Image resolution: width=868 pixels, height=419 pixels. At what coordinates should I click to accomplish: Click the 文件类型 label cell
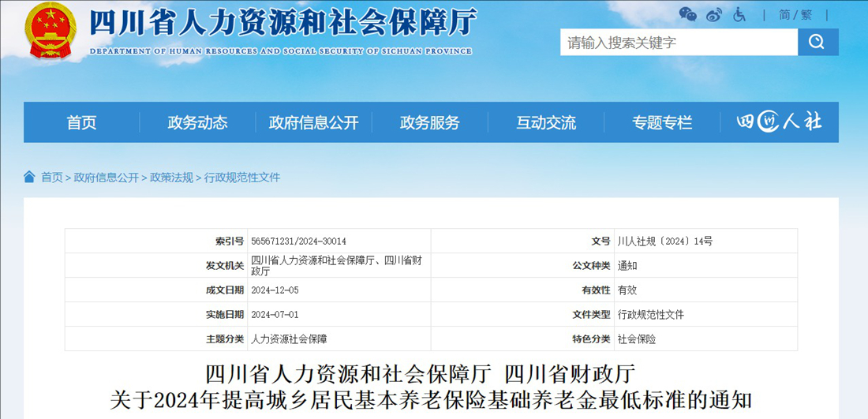click(x=522, y=314)
